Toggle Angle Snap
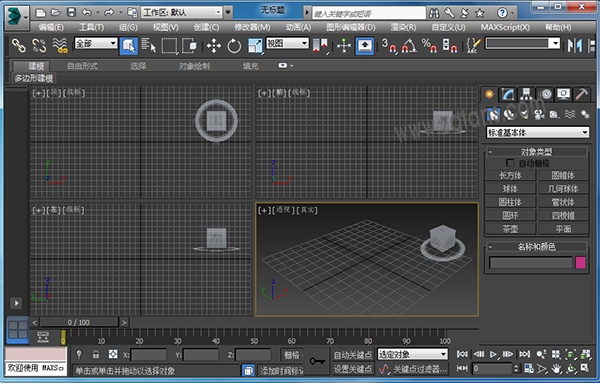The image size is (600, 383). click(409, 46)
